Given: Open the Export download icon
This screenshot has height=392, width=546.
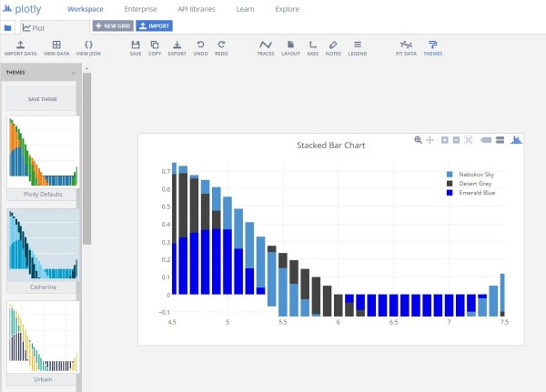Looking at the screenshot, I should (177, 48).
